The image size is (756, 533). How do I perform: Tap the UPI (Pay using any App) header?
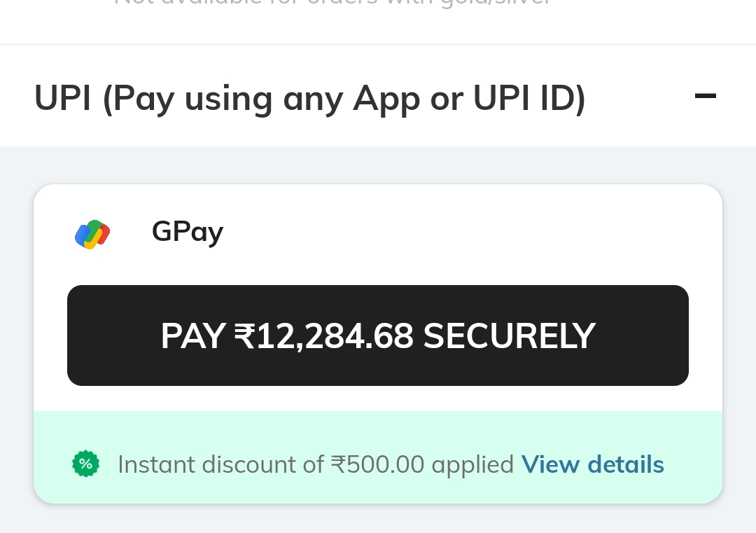(309, 98)
